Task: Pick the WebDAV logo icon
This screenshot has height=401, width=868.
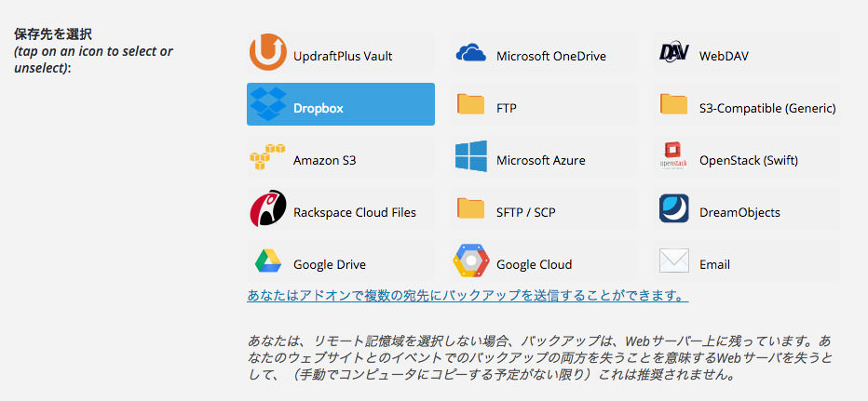Action: 674,52
